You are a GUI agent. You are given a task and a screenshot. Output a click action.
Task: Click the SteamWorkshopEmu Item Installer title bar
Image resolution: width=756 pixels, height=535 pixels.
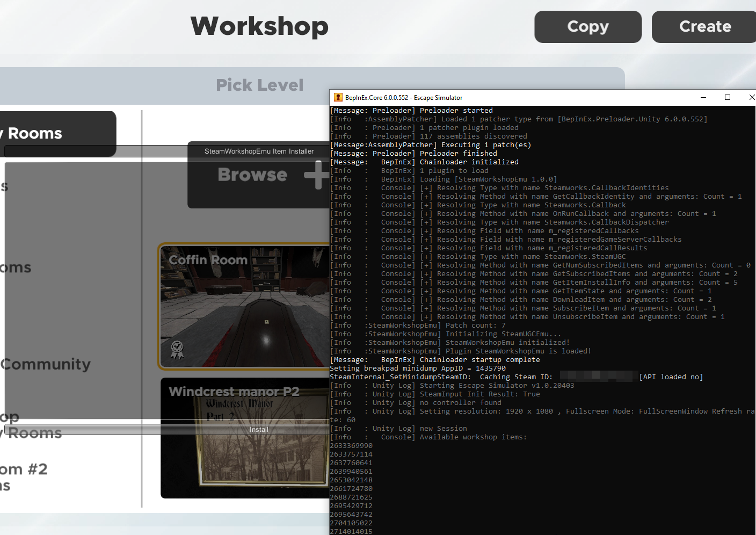259,151
